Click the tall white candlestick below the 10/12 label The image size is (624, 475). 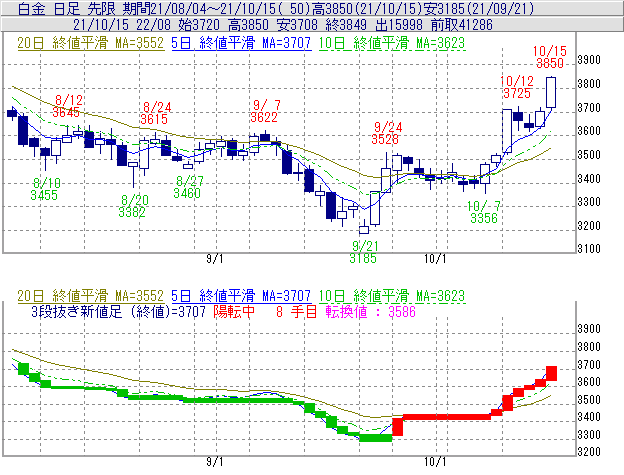tap(507, 131)
